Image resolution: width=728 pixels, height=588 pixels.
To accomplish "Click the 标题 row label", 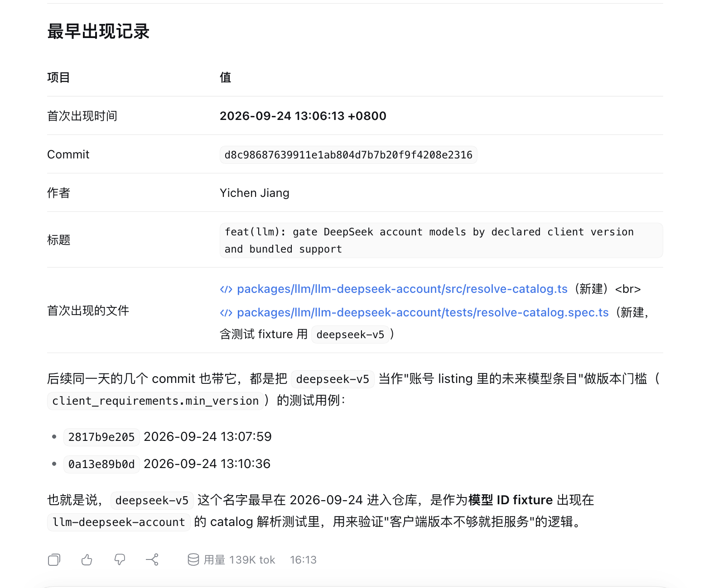I will (x=58, y=240).
